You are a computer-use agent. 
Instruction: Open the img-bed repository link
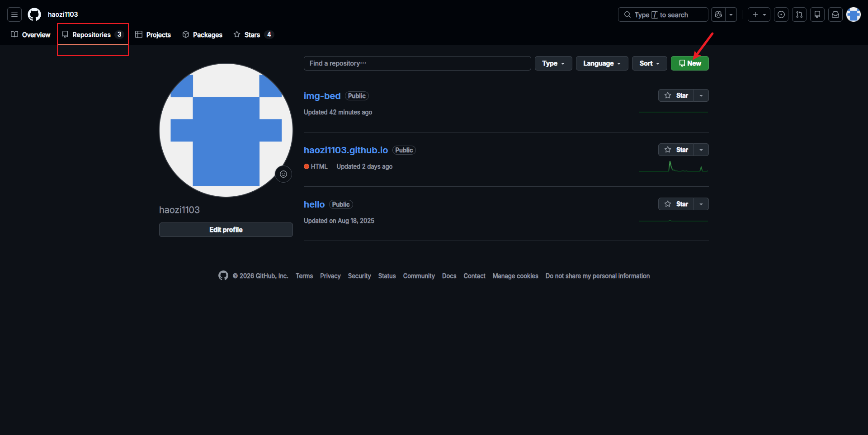coord(322,96)
